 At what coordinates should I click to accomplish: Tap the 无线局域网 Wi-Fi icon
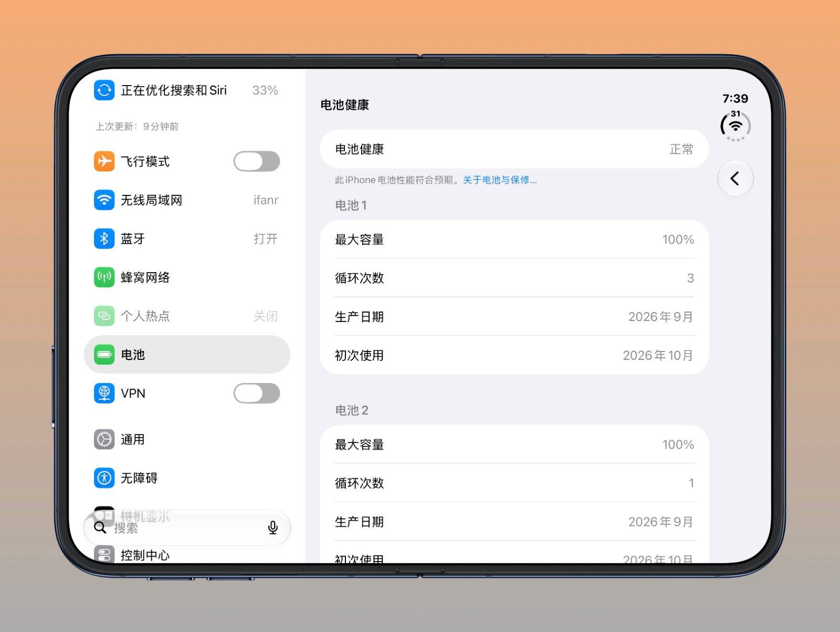pyautogui.click(x=104, y=200)
